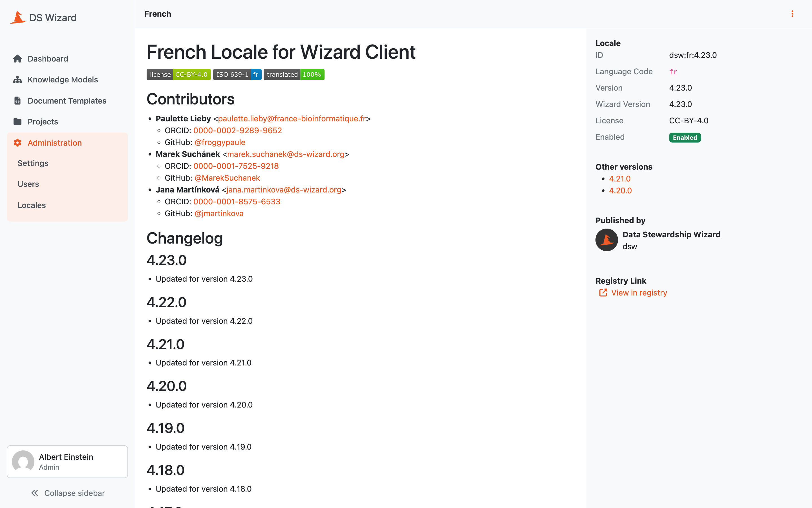Open Knowledge Models section
This screenshot has height=508, width=812.
tap(67, 80)
